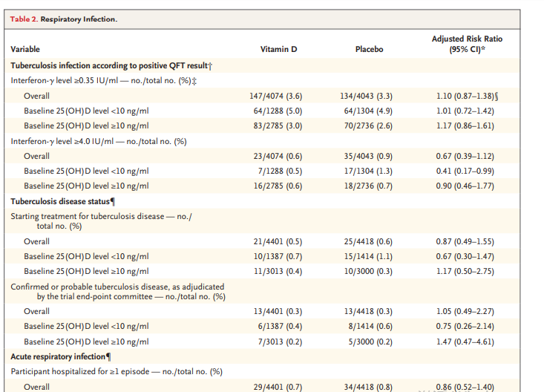544x392 pixels.
Task: Select the Vitamin D column header
Action: click(x=278, y=49)
